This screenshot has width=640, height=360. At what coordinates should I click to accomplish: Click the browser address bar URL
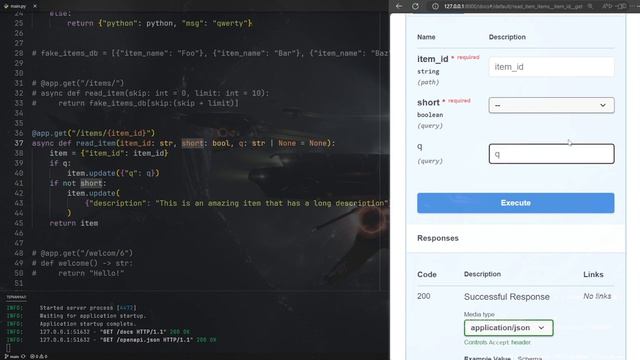[x=513, y=6]
